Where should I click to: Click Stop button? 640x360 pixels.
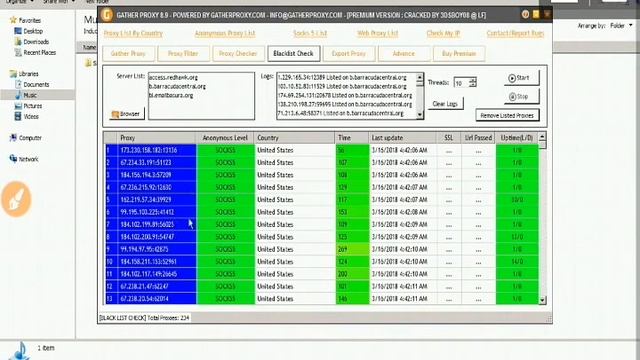pyautogui.click(x=521, y=97)
